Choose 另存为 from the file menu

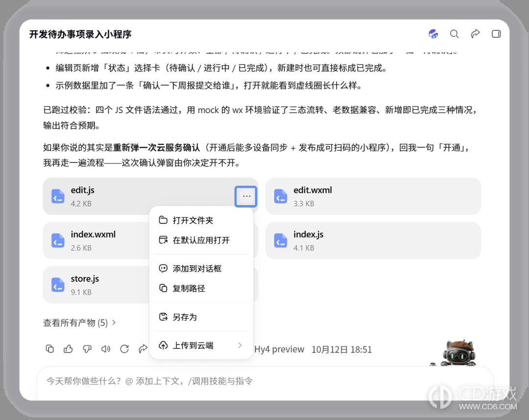(x=201, y=317)
